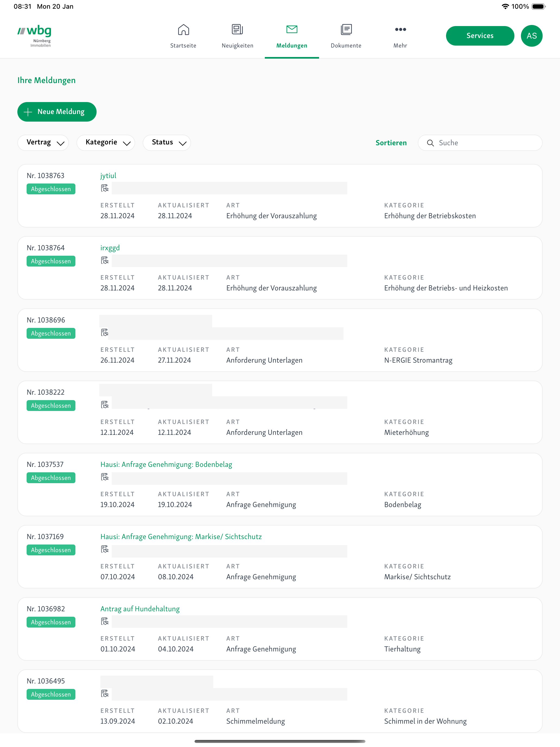Click category Schimmel in der Wohnung
Viewport: 560px width, 747px height.
(x=425, y=721)
